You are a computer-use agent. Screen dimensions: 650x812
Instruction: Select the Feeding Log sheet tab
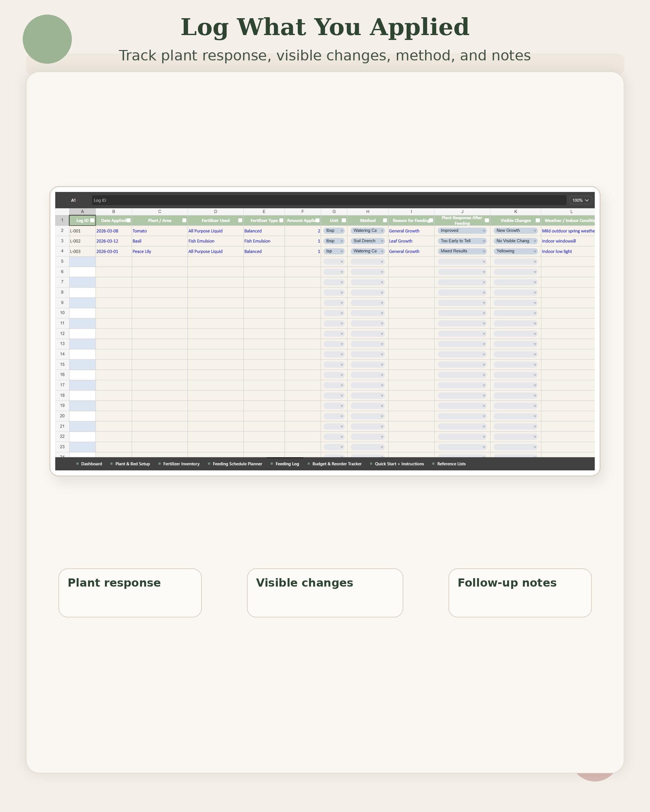(x=285, y=463)
